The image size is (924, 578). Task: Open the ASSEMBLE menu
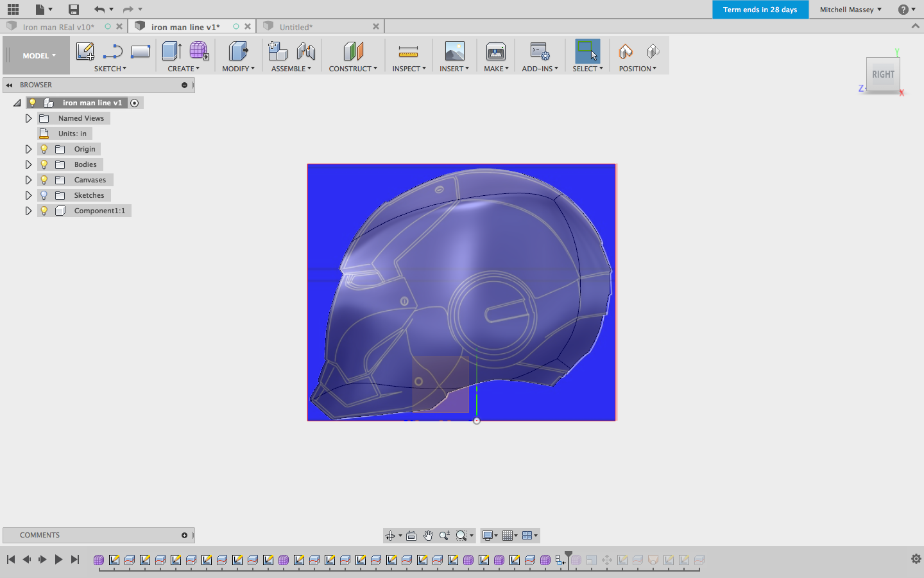(x=291, y=69)
